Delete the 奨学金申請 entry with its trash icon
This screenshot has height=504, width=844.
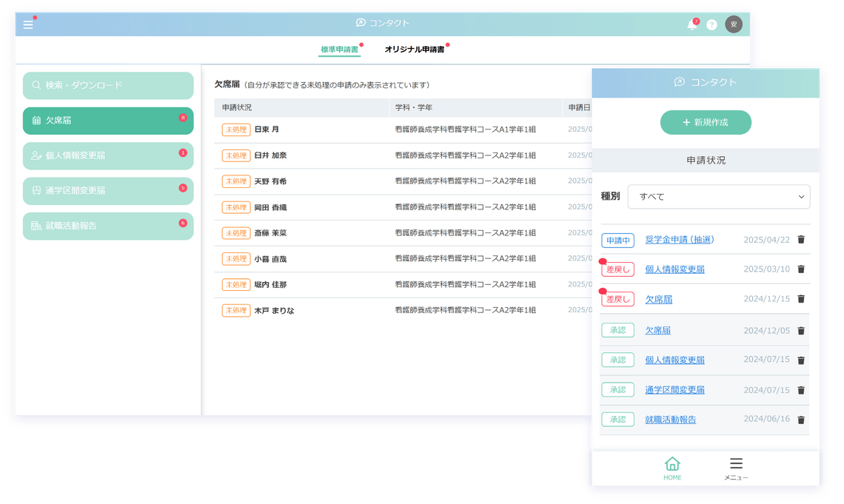[x=800, y=239]
